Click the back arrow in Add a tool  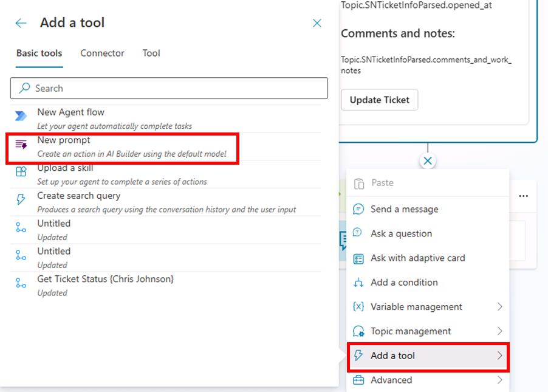click(21, 23)
